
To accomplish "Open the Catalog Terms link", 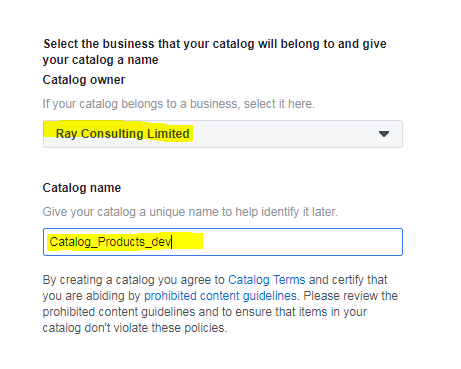I will 267,280.
